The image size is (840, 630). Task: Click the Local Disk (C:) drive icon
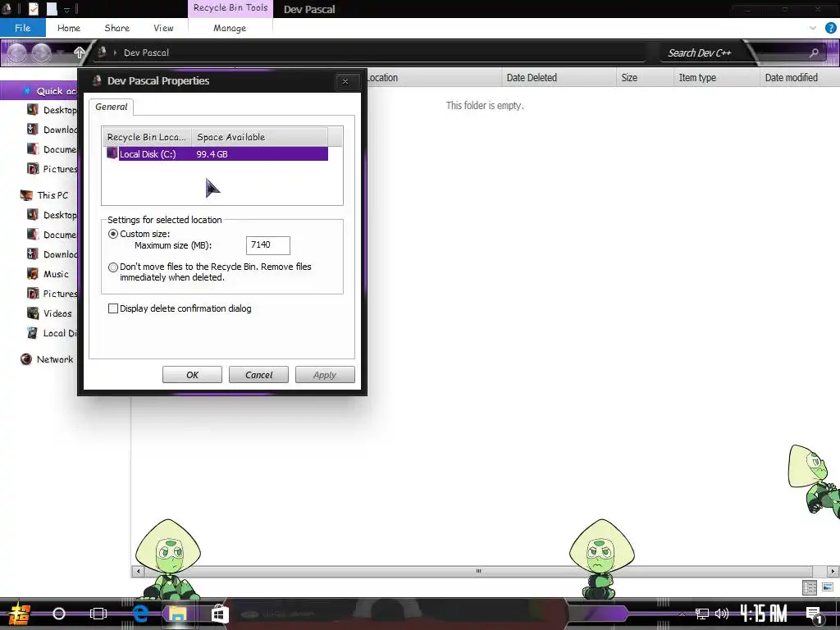coord(112,153)
